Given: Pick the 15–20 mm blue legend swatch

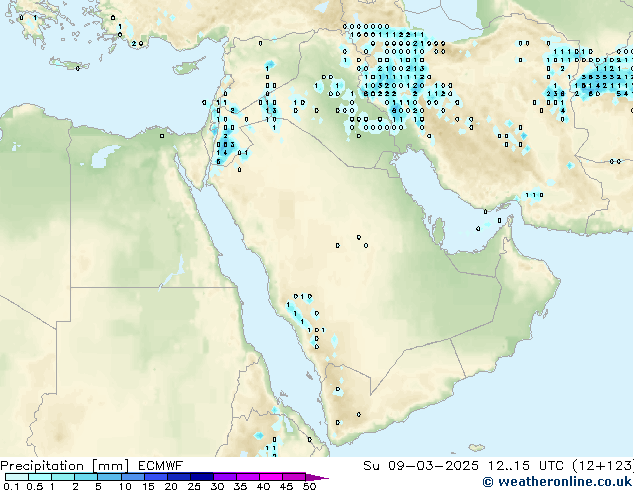Looking at the screenshot, I should [155, 477].
